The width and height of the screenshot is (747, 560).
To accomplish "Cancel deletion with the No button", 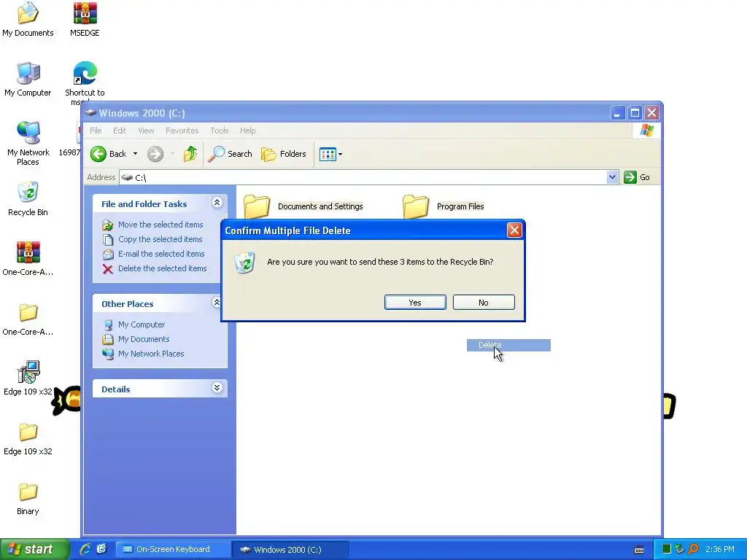I will [x=484, y=303].
